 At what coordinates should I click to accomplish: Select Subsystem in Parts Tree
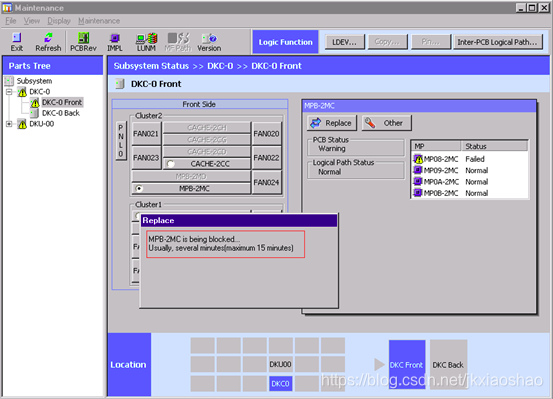(35, 81)
